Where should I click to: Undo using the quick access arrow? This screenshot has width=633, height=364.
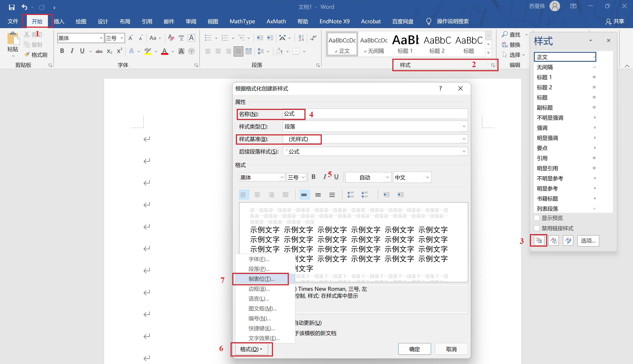[24, 7]
